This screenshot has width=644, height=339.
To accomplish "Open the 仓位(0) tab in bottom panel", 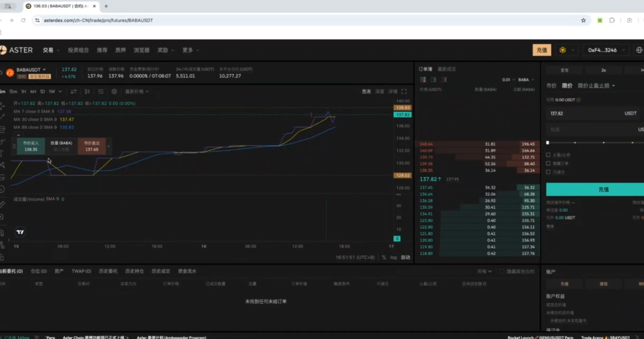I will coord(39,271).
